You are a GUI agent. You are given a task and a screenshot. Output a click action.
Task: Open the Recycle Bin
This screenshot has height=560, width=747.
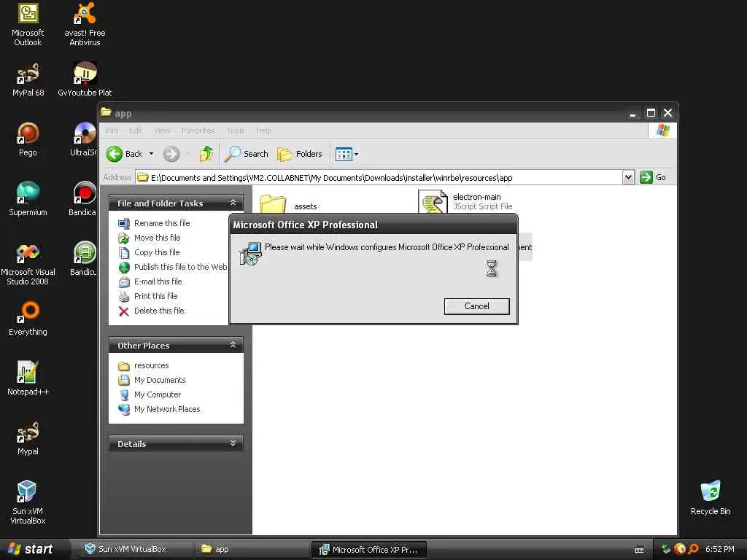pos(711,498)
